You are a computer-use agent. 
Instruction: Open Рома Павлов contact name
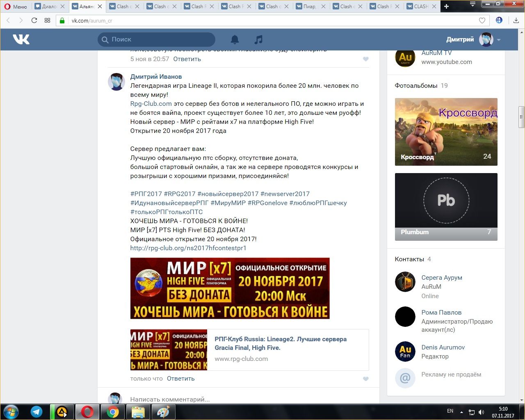click(x=441, y=313)
